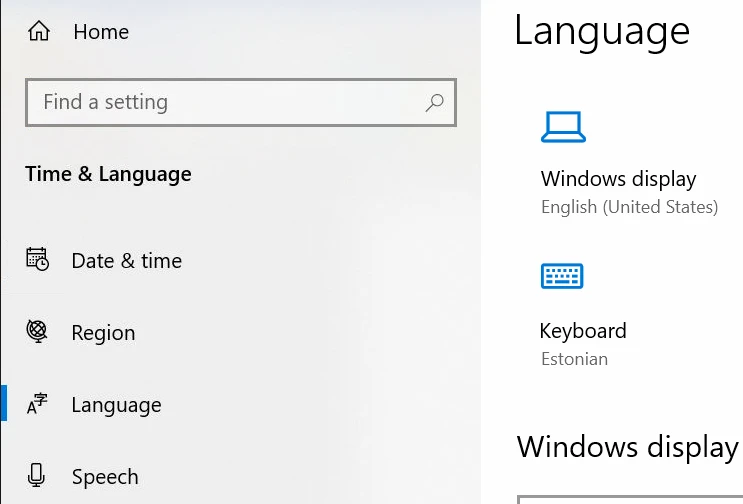Click the Speech microphone icon

36,475
